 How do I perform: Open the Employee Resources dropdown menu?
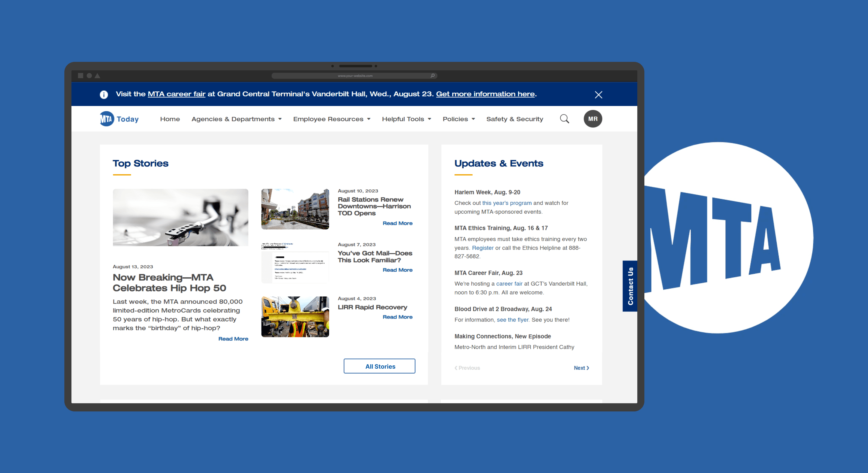point(332,119)
